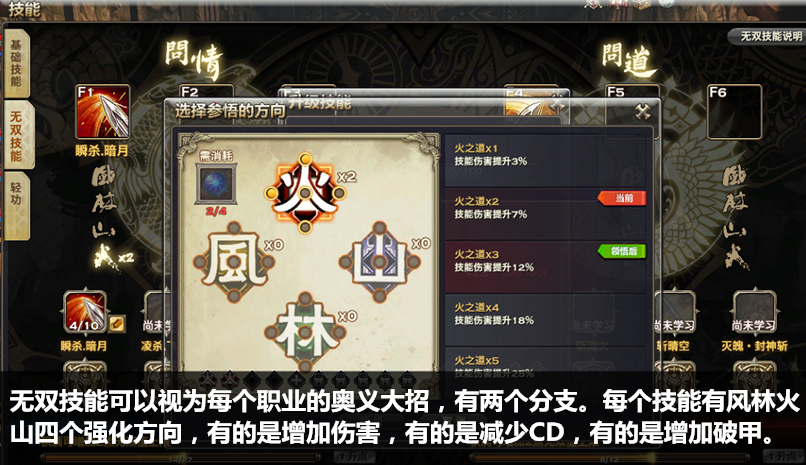
Task: Open the 无双技能说明 help button
Action: 767,36
